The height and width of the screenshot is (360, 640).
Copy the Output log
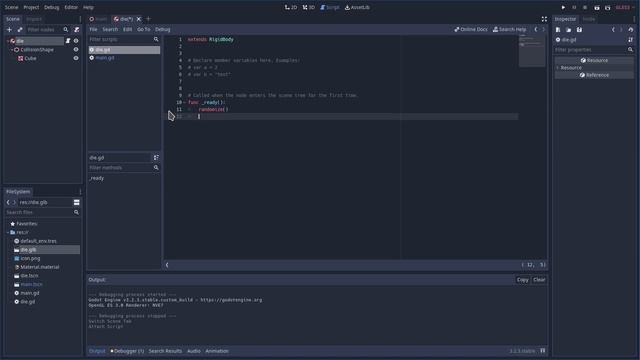pyautogui.click(x=522, y=280)
